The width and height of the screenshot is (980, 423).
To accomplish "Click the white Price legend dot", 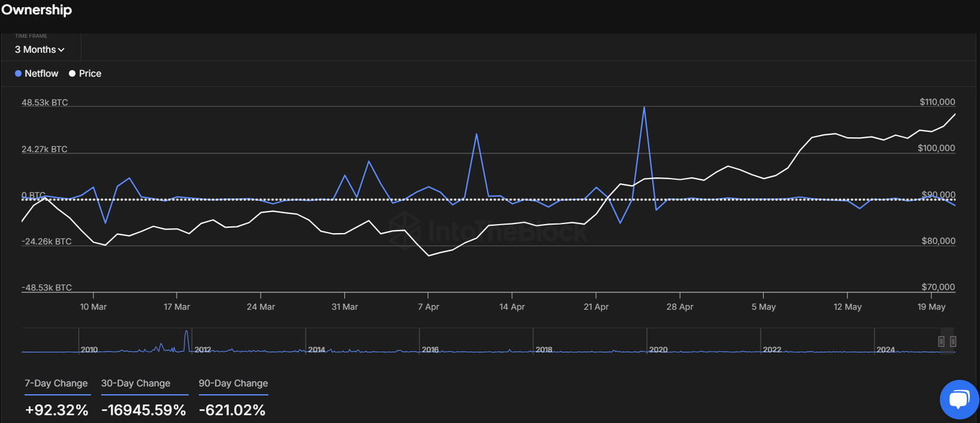I will (72, 74).
